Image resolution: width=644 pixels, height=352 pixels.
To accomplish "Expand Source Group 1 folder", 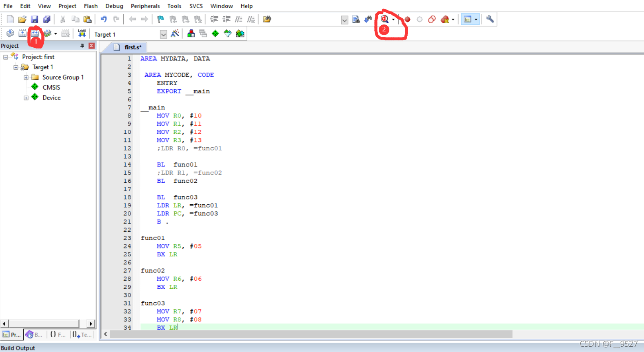I will (x=26, y=77).
